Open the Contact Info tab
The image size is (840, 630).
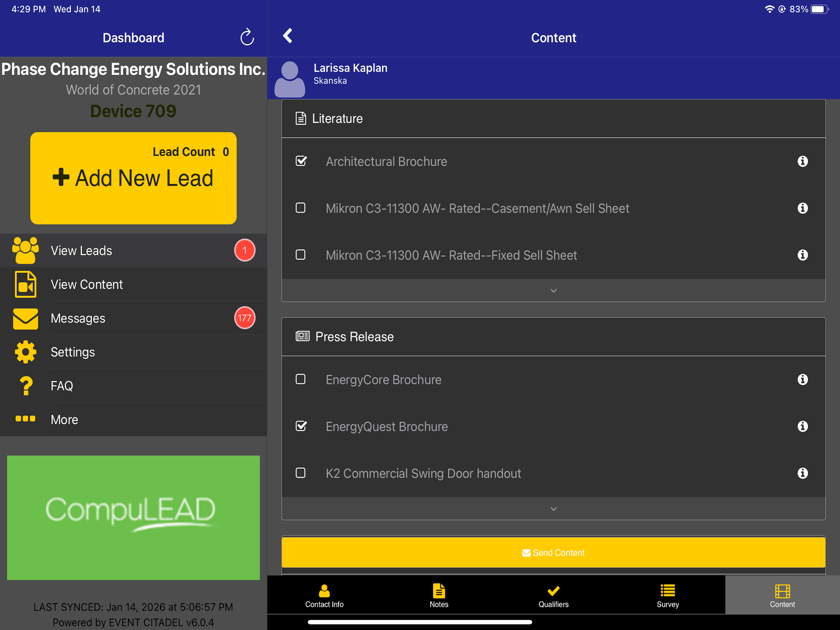point(324,595)
